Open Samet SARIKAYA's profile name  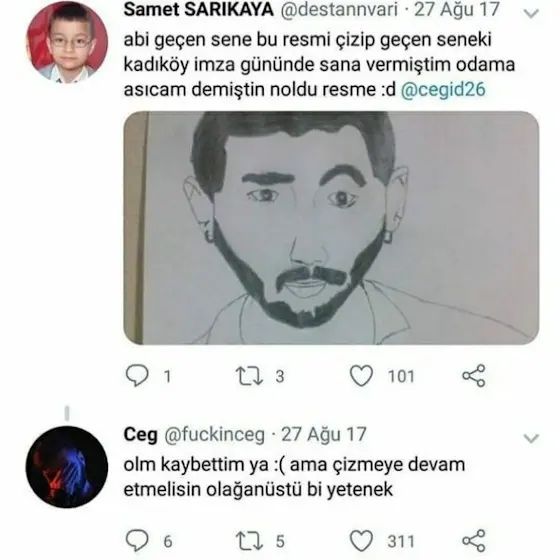click(x=199, y=10)
